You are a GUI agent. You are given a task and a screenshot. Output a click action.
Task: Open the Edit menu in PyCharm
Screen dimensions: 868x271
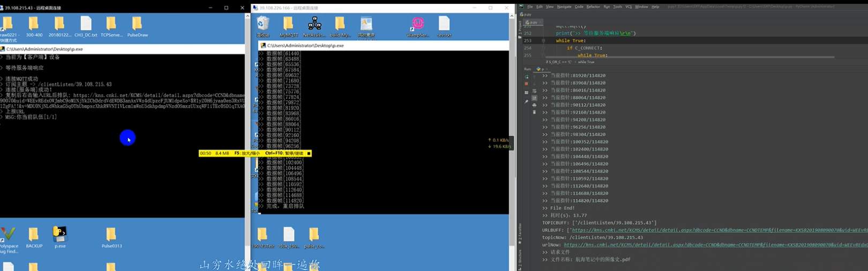point(540,6)
